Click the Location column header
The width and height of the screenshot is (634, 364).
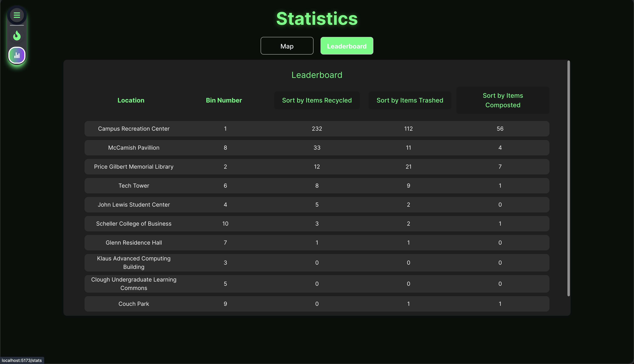coord(131,100)
